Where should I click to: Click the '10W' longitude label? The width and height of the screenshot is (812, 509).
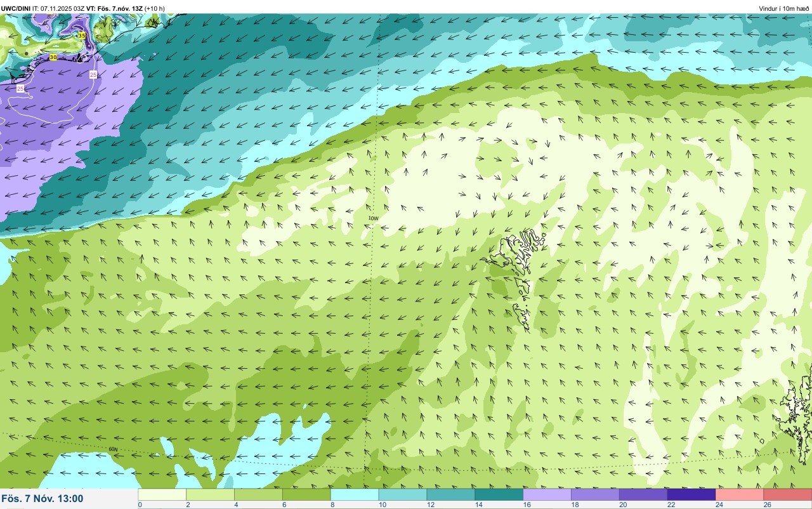pos(373,218)
